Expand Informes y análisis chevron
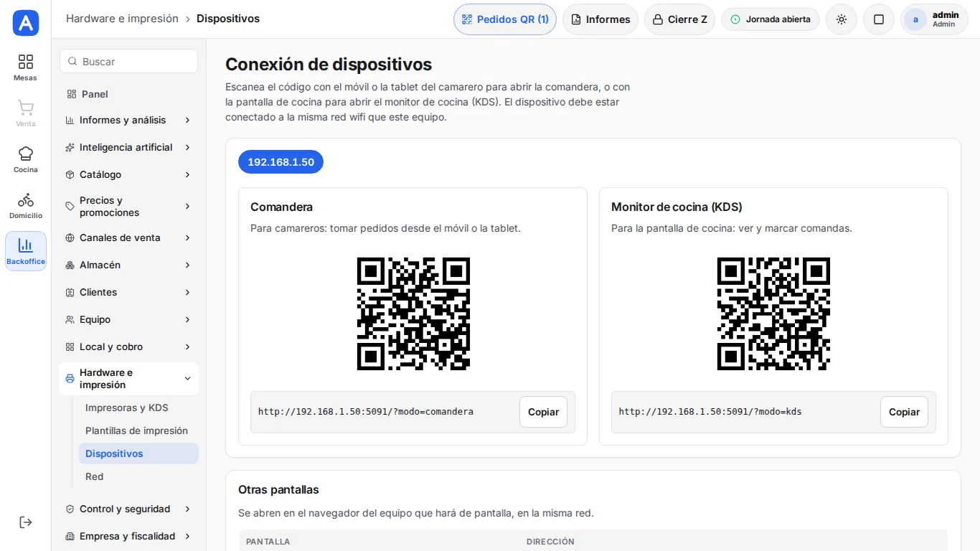Image resolution: width=980 pixels, height=551 pixels. (187, 120)
